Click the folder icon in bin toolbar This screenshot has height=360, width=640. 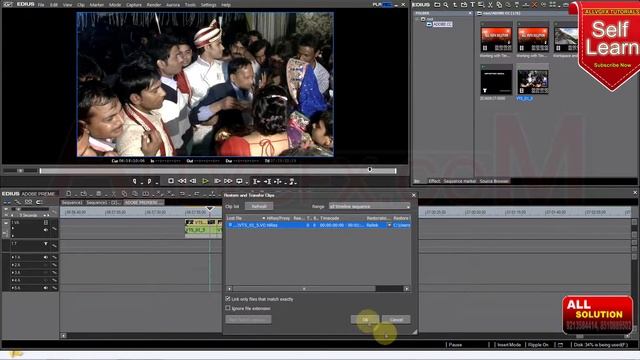(x=437, y=4)
